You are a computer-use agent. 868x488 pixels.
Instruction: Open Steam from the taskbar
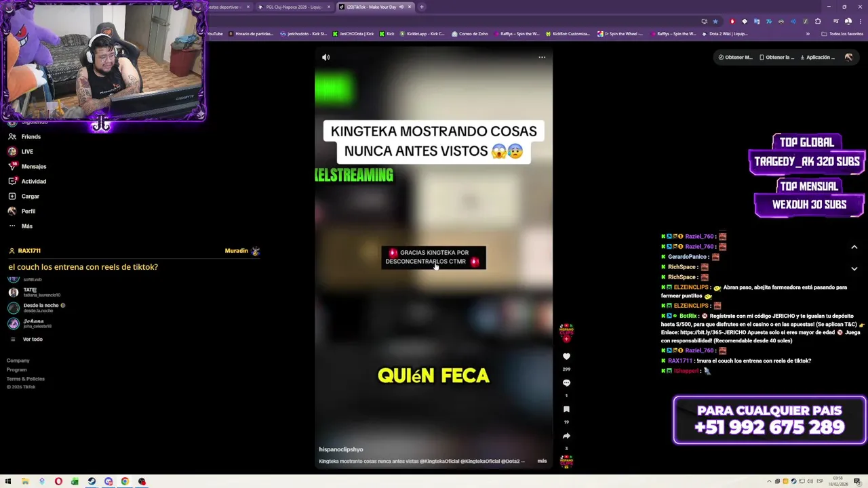[x=92, y=481]
